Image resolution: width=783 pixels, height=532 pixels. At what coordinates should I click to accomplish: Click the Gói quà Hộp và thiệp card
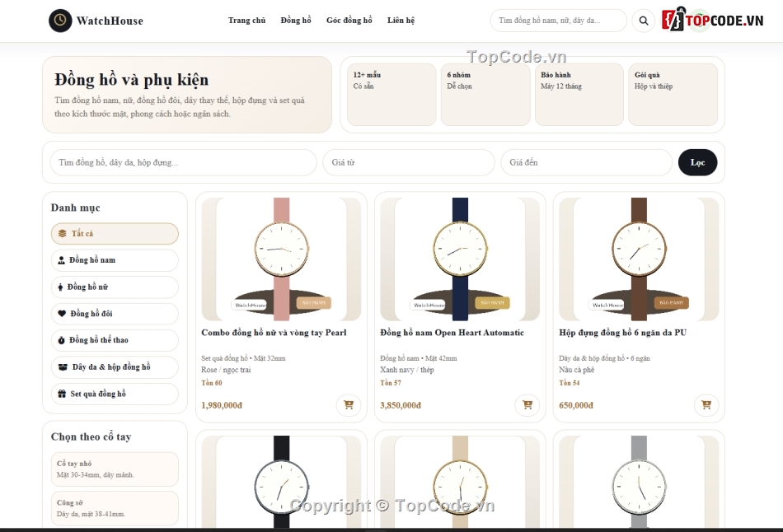point(673,95)
